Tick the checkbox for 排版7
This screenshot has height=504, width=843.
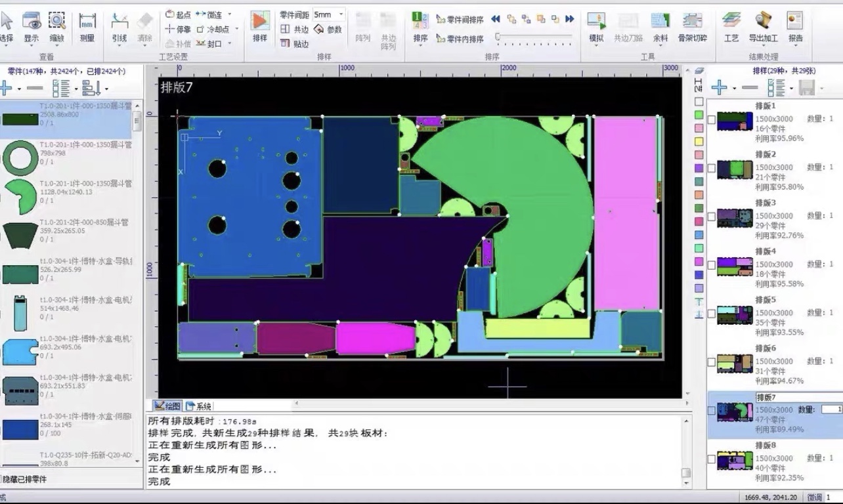(x=711, y=411)
